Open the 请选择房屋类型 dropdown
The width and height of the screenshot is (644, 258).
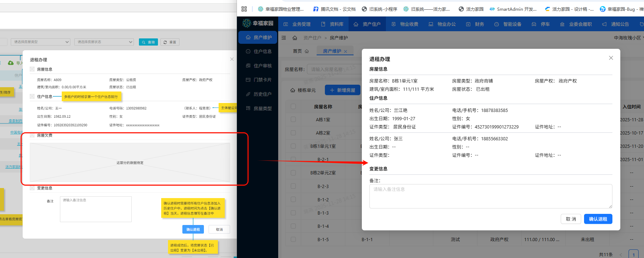(x=40, y=42)
